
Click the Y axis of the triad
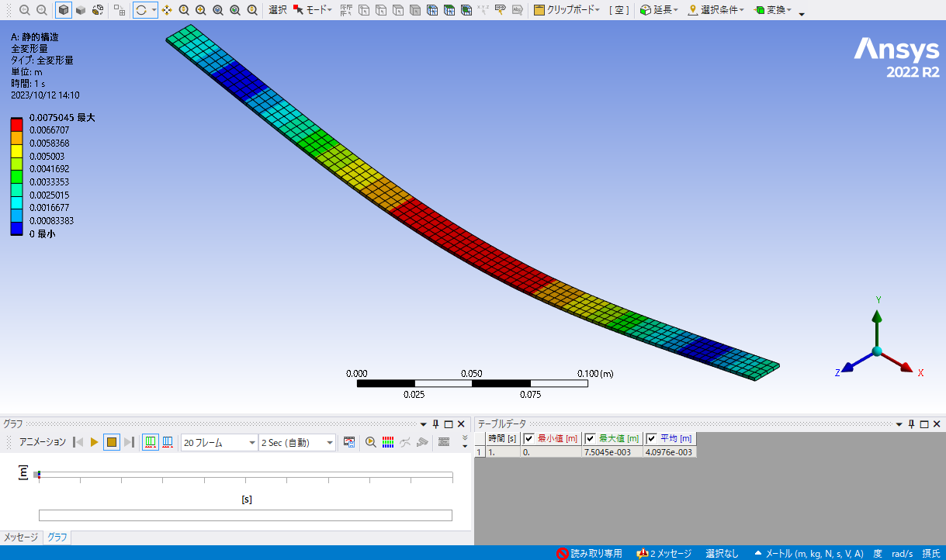877,326
